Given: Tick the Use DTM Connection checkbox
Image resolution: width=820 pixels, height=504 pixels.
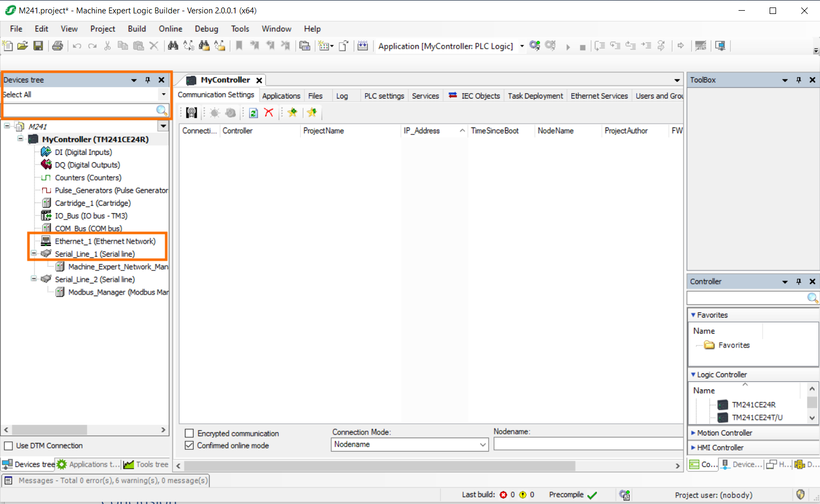Looking at the screenshot, I should coord(9,446).
